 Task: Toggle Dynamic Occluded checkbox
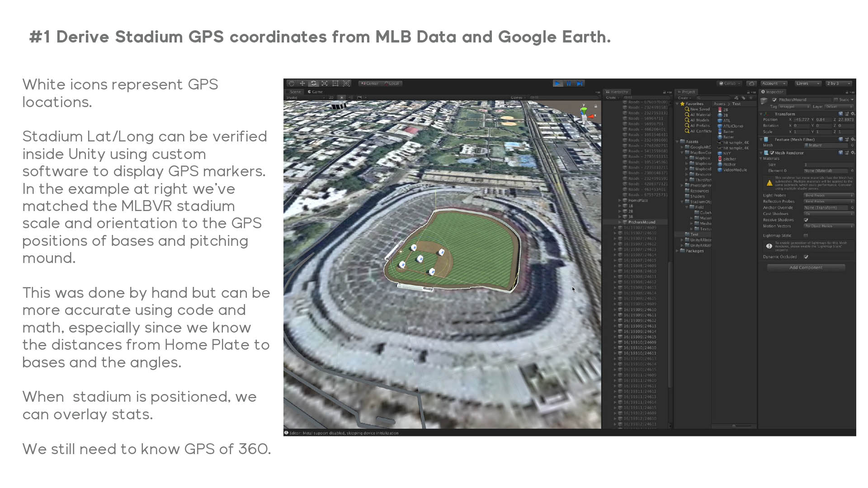[x=806, y=257]
